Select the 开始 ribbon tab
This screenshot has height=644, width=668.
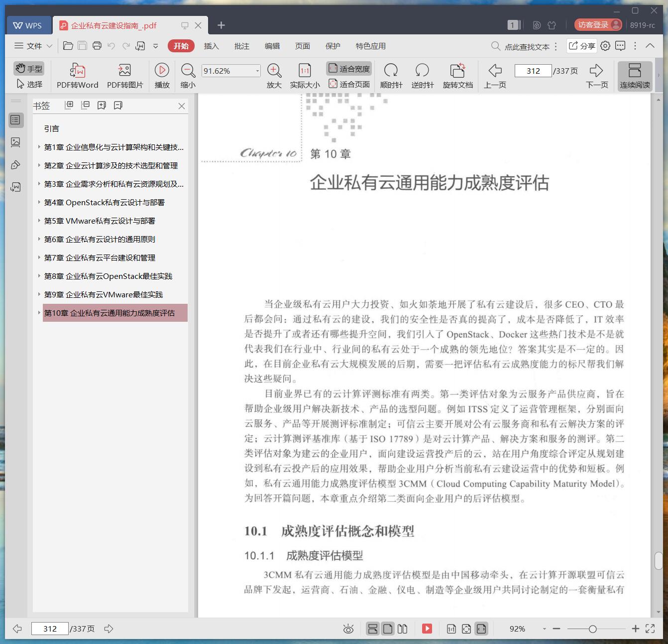(181, 46)
